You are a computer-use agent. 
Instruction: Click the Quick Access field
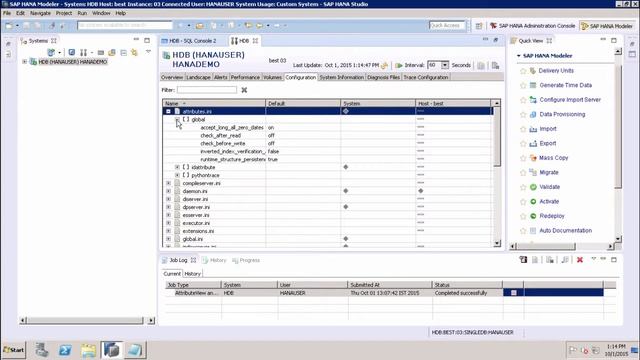pos(447,25)
